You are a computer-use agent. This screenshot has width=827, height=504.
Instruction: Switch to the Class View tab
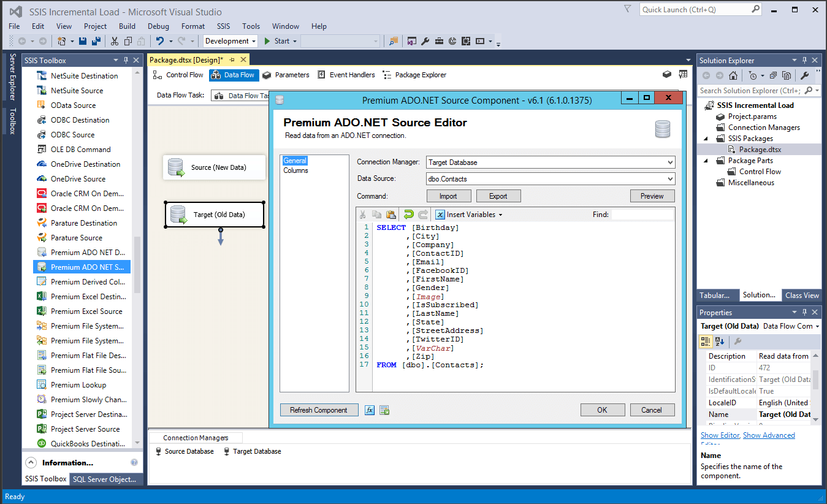point(802,296)
